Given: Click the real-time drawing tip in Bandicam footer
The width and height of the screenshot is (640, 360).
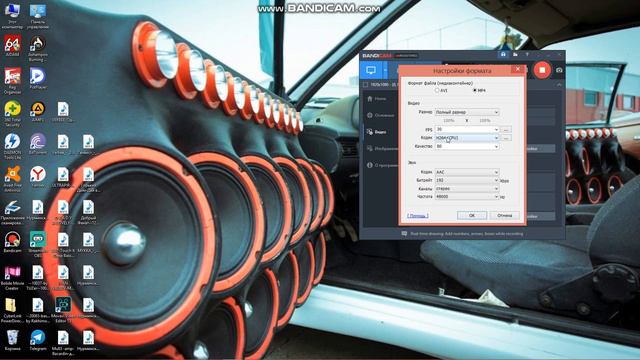Looking at the screenshot, I should pyautogui.click(x=462, y=234).
